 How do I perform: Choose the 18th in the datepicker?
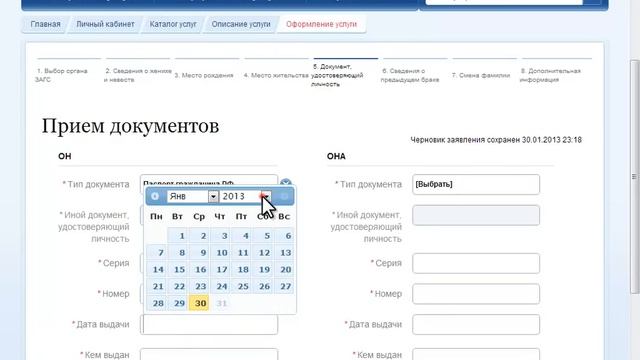241,269
